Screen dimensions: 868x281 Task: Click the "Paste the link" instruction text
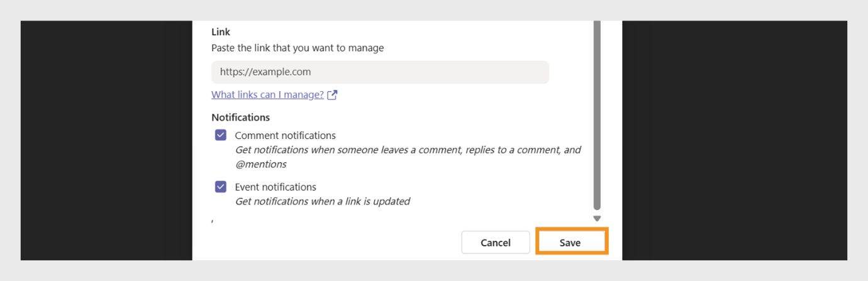pos(297,48)
